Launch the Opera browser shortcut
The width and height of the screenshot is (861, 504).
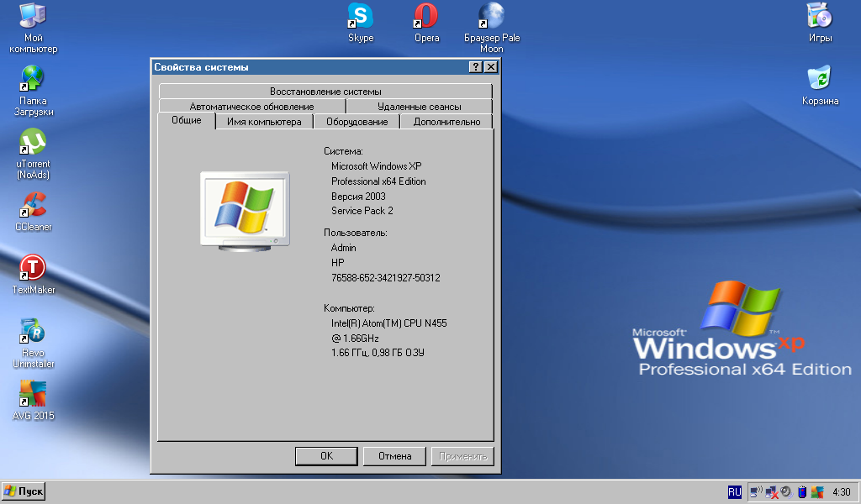426,16
